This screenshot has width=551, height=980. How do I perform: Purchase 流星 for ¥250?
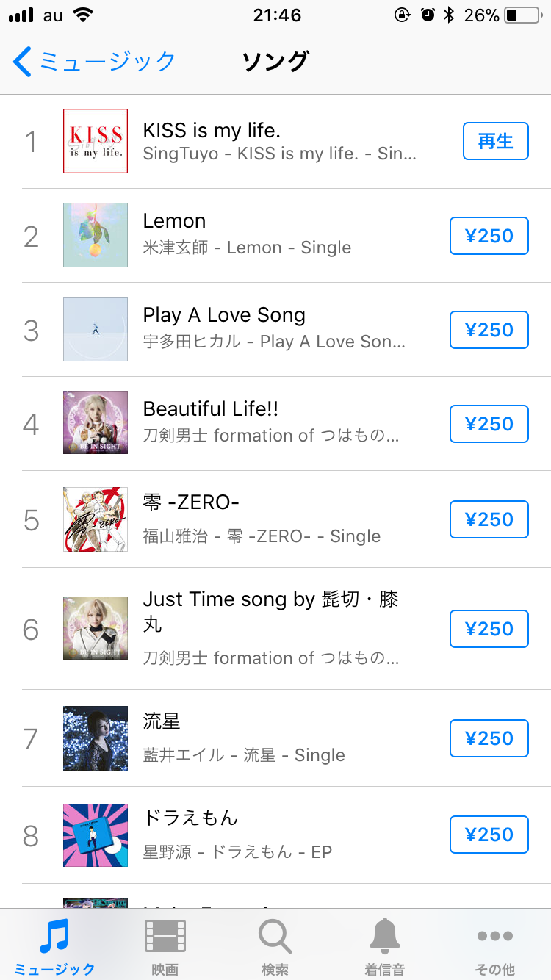[x=489, y=738]
